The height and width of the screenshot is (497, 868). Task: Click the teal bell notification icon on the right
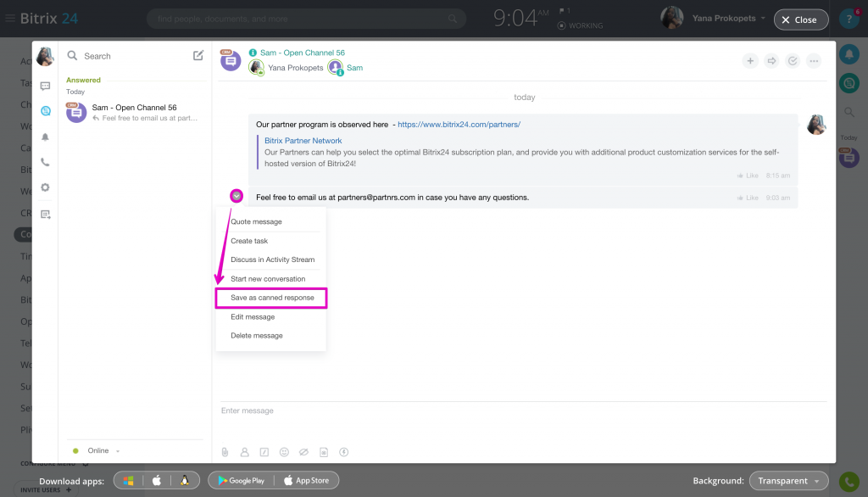(x=849, y=54)
